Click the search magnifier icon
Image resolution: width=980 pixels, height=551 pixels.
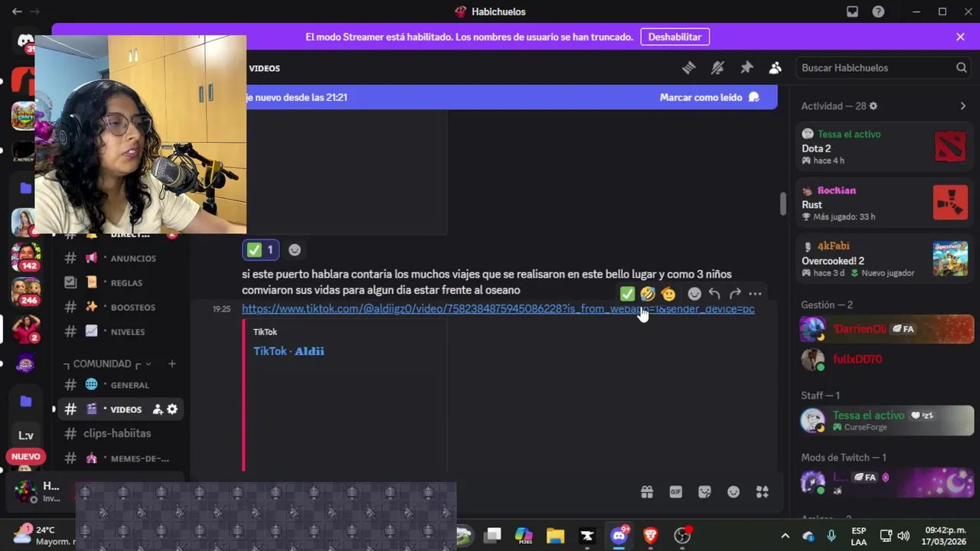point(962,68)
